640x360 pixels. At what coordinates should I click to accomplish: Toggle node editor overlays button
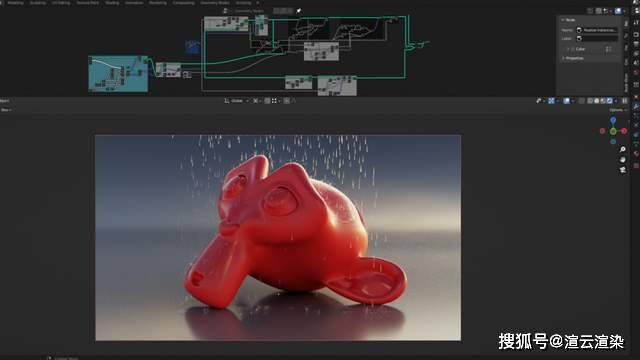point(618,11)
